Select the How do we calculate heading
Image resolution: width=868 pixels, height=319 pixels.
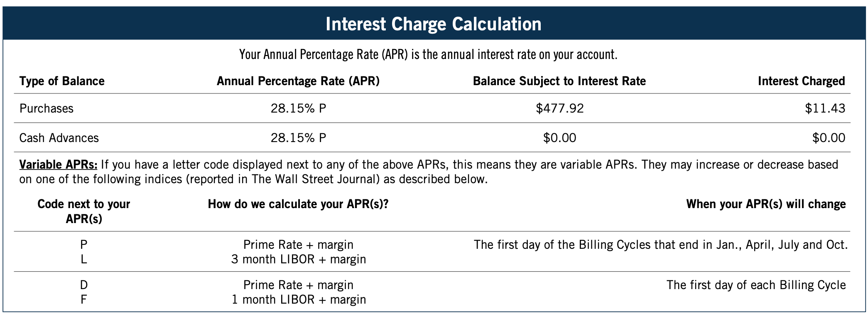(298, 204)
